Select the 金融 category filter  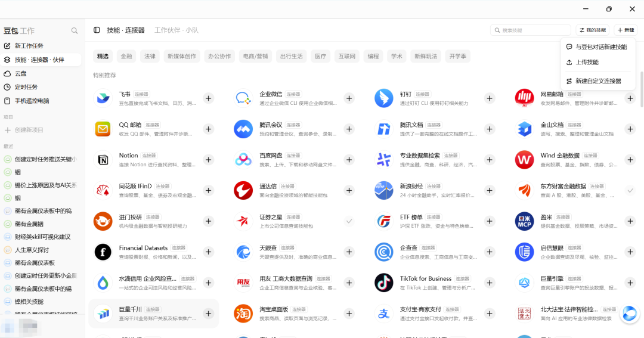coord(126,56)
